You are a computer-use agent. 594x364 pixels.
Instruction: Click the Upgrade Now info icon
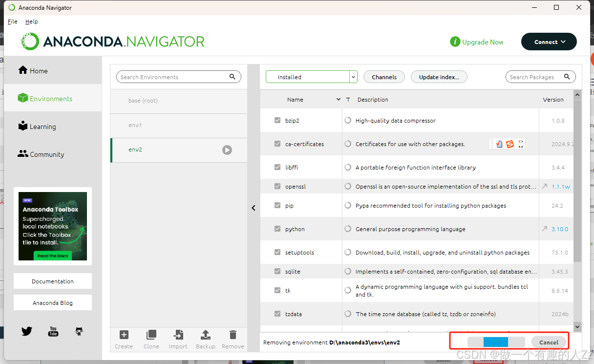pos(455,42)
